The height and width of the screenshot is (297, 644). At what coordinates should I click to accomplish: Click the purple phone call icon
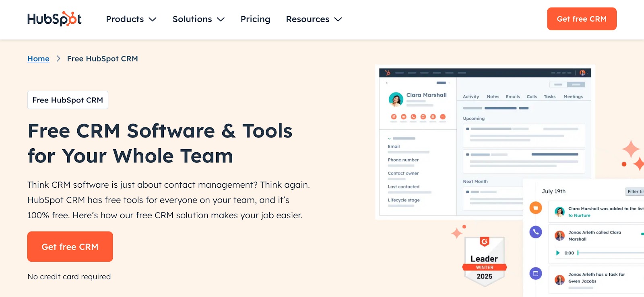pos(536,232)
